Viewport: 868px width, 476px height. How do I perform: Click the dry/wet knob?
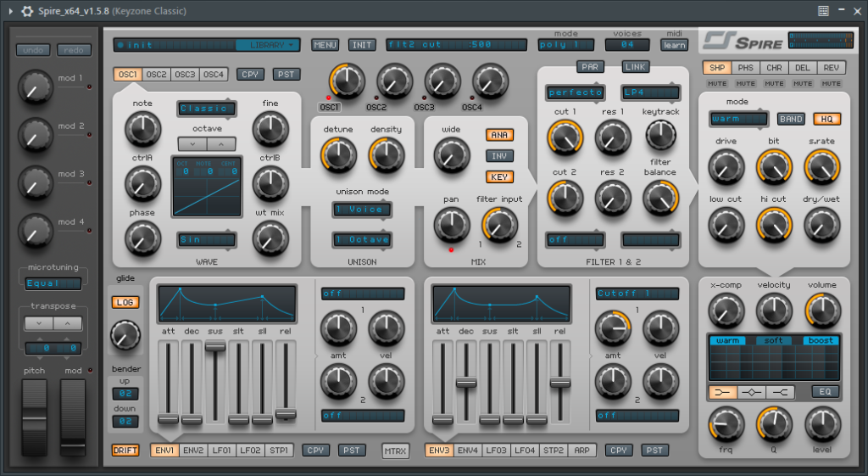pyautogui.click(x=822, y=225)
